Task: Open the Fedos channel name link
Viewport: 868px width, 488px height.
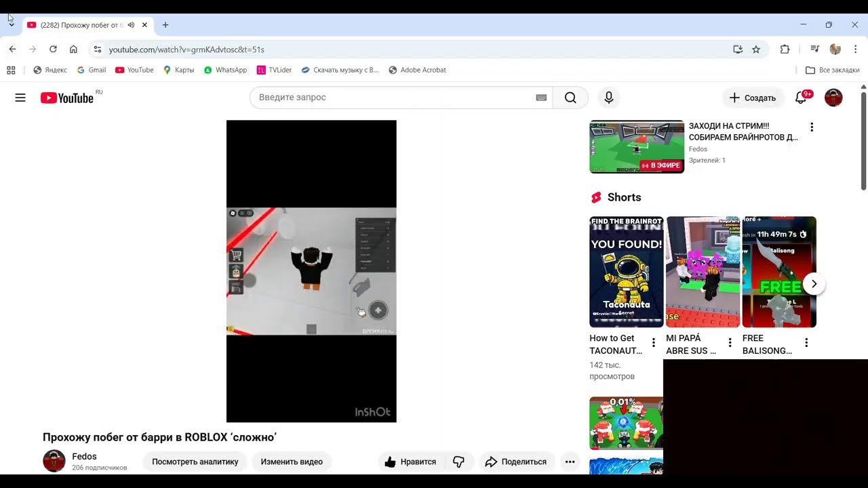Action: pyautogui.click(x=84, y=456)
